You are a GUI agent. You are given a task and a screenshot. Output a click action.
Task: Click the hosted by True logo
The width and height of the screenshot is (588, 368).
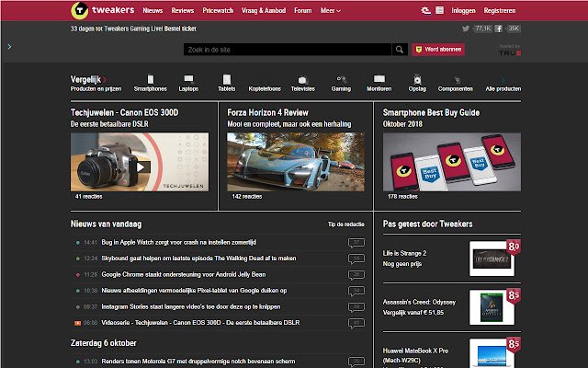(x=510, y=51)
